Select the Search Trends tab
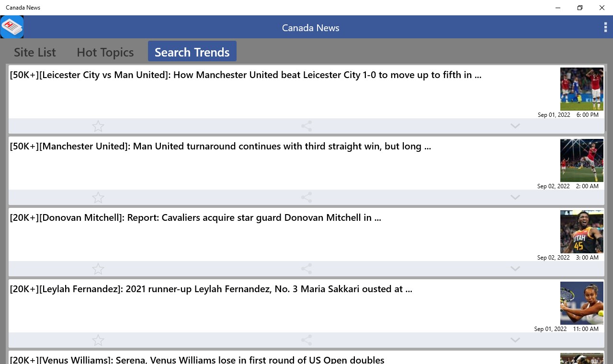 coord(192,52)
